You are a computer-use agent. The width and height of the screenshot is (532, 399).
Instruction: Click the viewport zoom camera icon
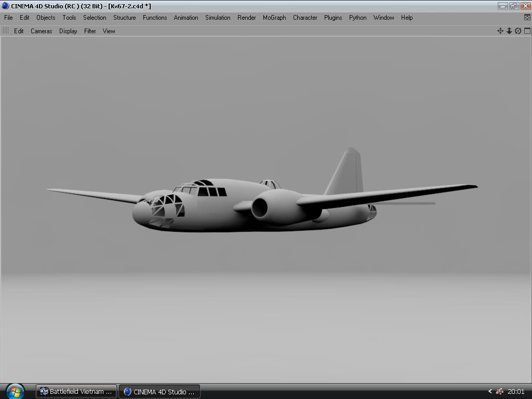pos(509,31)
